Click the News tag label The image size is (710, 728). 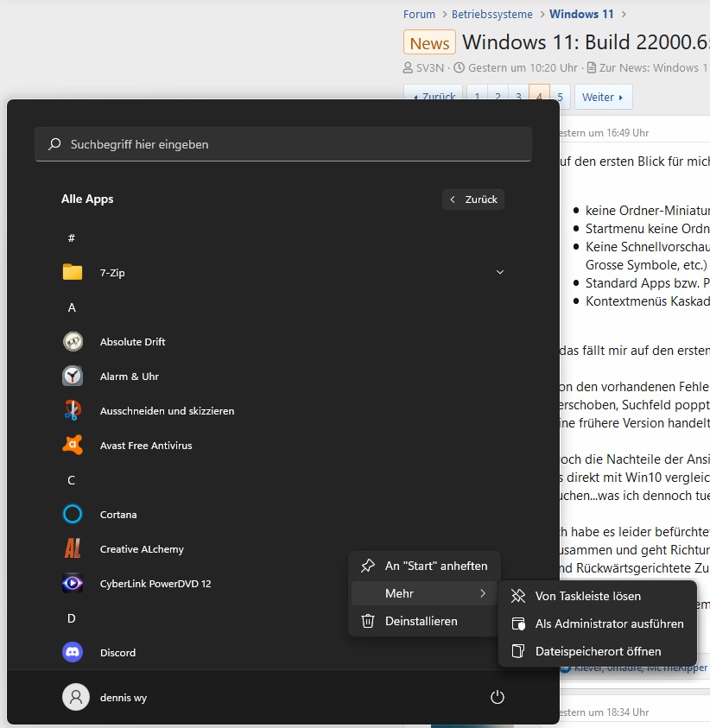click(429, 42)
